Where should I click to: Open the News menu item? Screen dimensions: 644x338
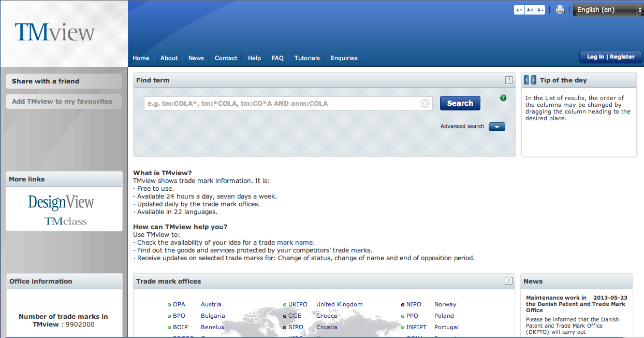[196, 58]
